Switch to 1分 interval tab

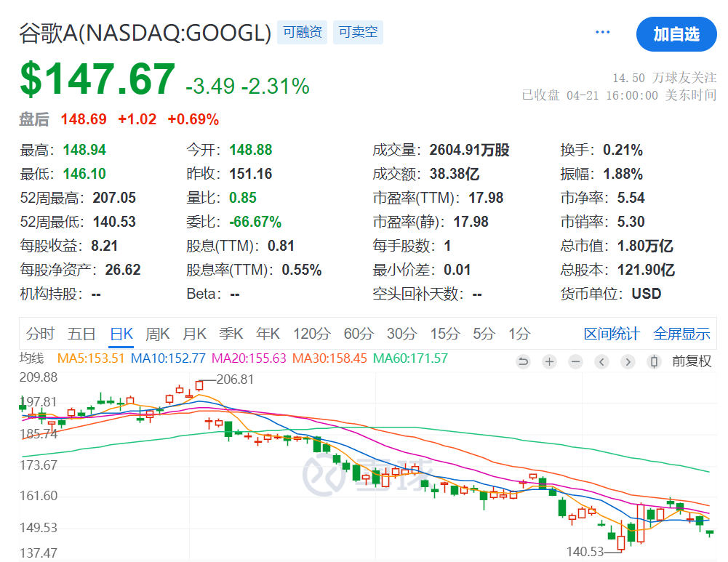(x=519, y=334)
